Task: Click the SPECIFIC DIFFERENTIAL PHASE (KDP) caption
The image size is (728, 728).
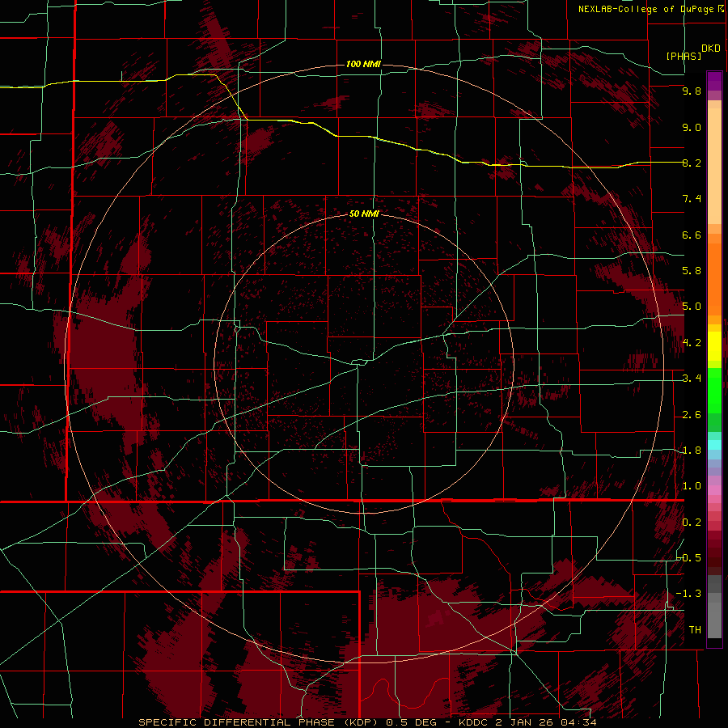Action: click(x=258, y=722)
